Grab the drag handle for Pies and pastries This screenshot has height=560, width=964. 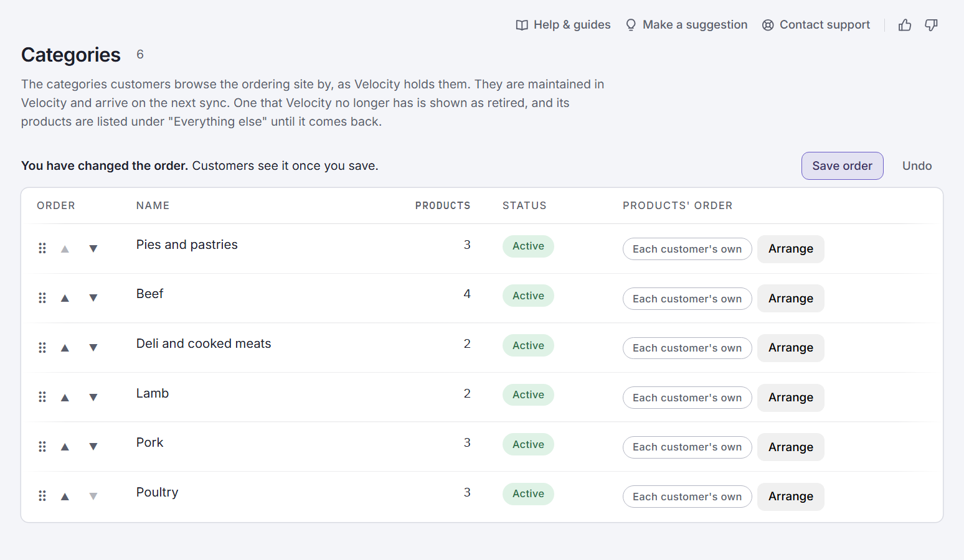click(x=42, y=248)
